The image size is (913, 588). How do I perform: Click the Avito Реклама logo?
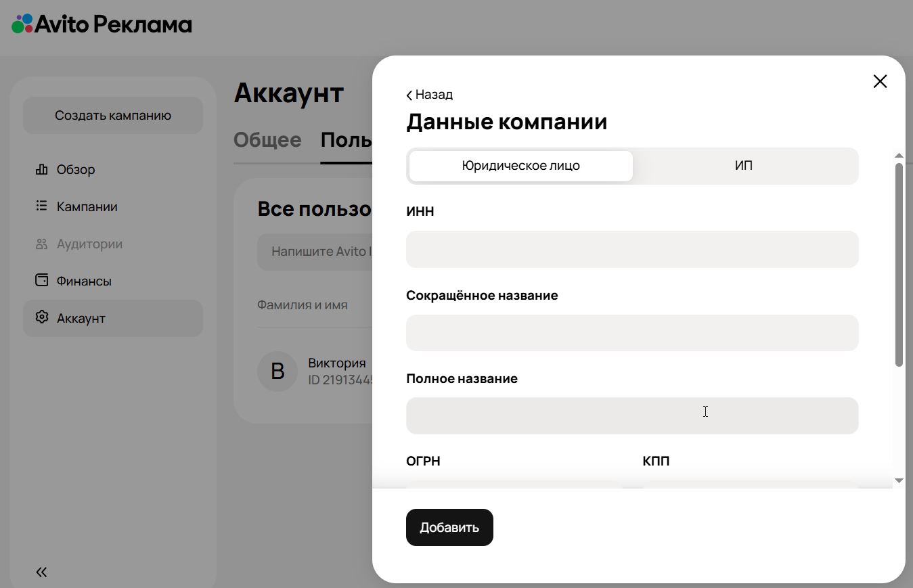(x=102, y=24)
